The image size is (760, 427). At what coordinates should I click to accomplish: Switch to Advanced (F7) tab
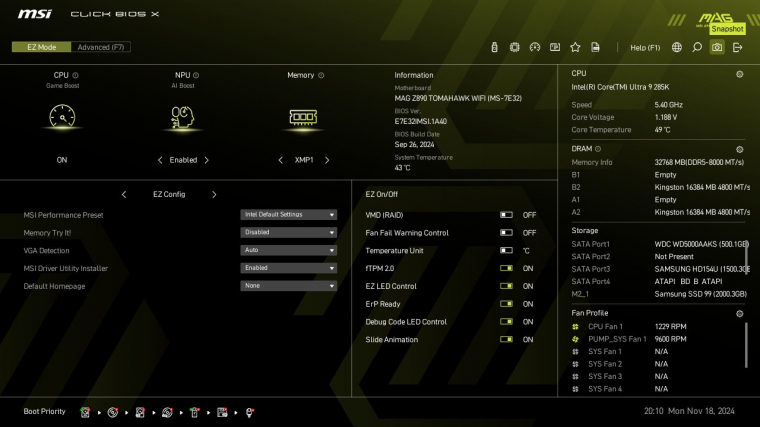101,47
